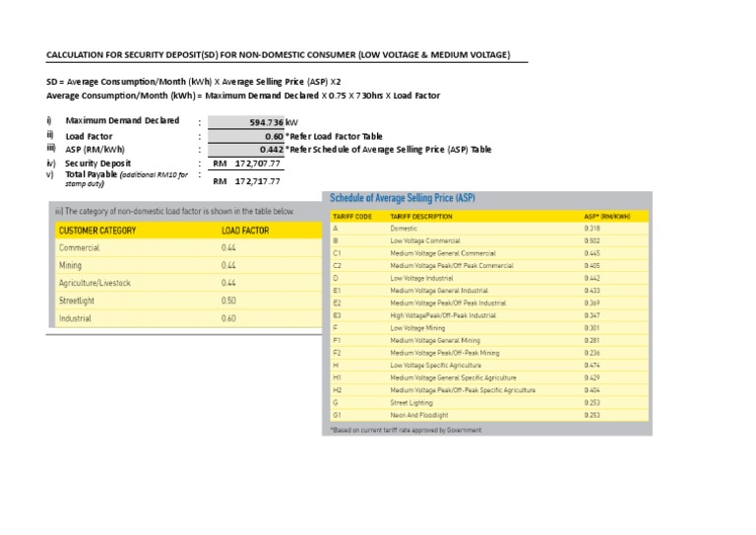756x535 pixels.
Task: Click the TARIFF DESCRIPTION column header
Action: [x=421, y=217]
